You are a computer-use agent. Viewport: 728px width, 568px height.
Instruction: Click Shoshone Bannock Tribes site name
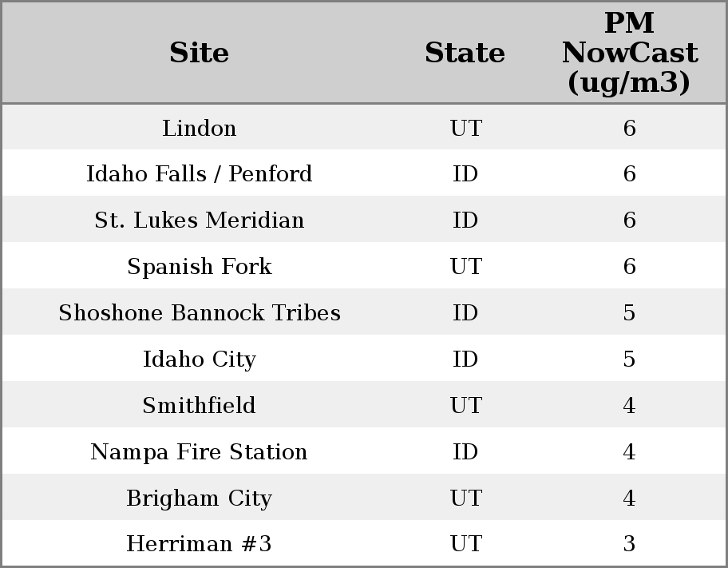(199, 313)
